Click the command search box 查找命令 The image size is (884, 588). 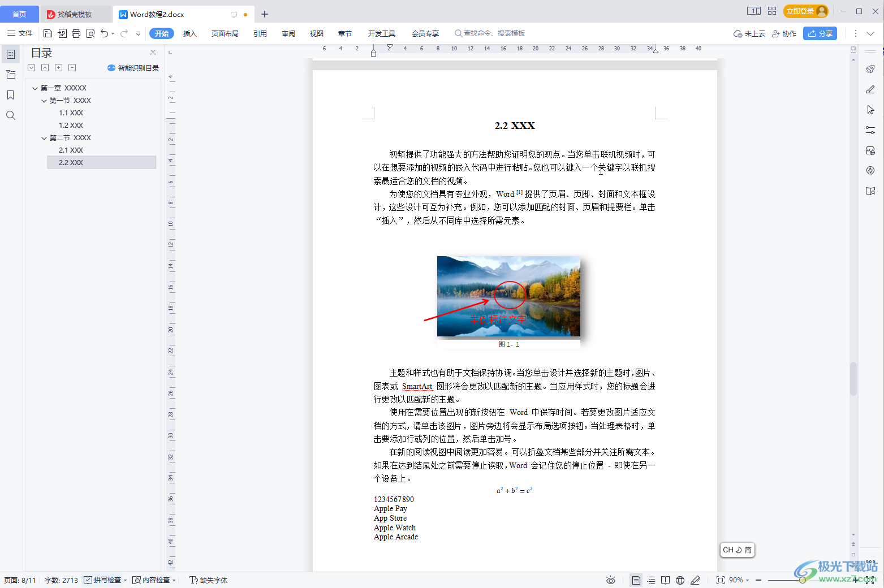coord(490,33)
